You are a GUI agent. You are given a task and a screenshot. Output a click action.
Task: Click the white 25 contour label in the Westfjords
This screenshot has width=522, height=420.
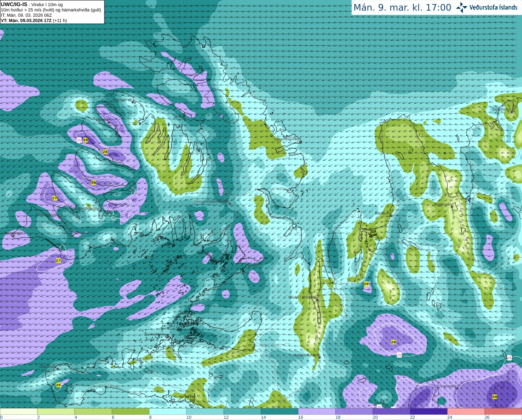tap(79, 140)
